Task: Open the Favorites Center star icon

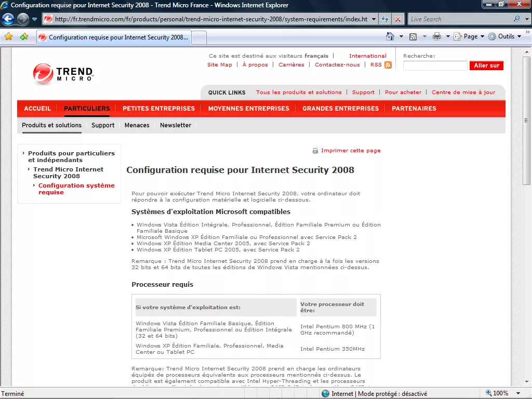Action: (8, 37)
